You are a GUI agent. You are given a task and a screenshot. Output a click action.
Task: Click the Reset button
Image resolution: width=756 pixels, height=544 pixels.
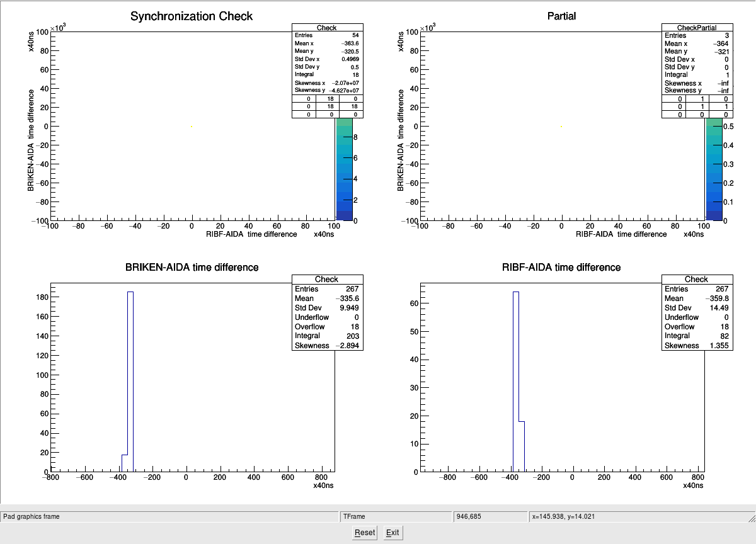pos(365,533)
